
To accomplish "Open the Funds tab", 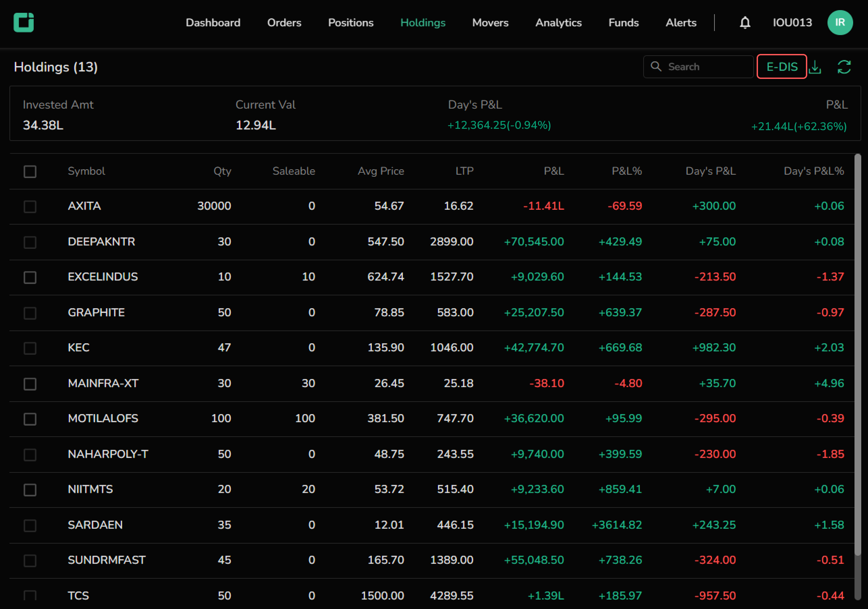I will pyautogui.click(x=623, y=23).
